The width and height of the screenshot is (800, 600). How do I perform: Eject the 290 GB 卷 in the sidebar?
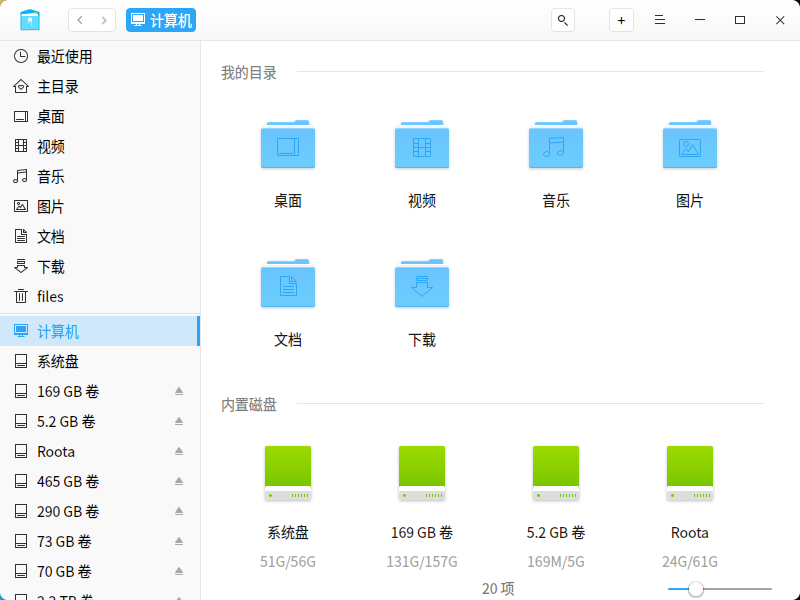click(x=179, y=511)
